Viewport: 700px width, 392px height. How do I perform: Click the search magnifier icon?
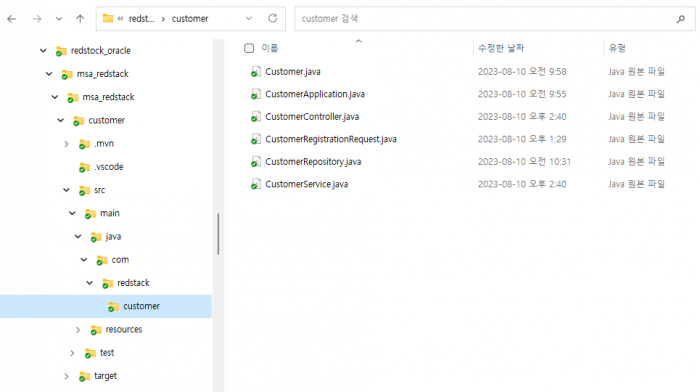(x=681, y=19)
